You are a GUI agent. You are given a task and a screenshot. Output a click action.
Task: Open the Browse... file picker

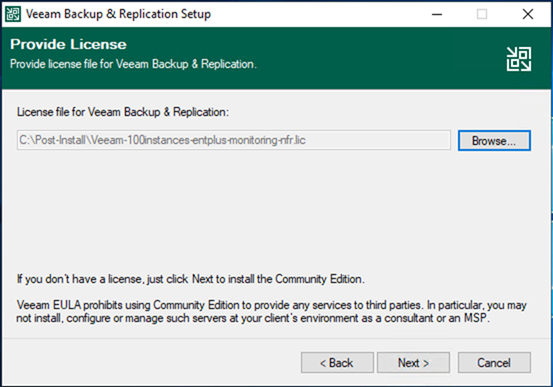point(494,141)
